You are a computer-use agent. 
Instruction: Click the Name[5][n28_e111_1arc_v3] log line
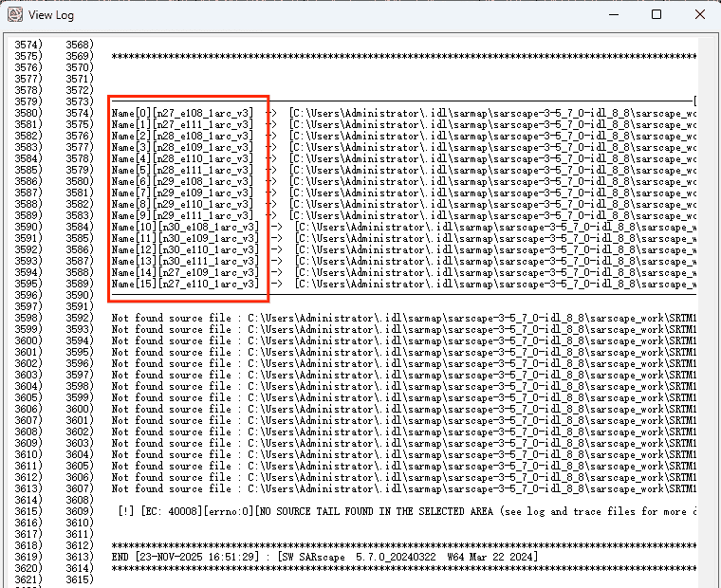pos(182,170)
